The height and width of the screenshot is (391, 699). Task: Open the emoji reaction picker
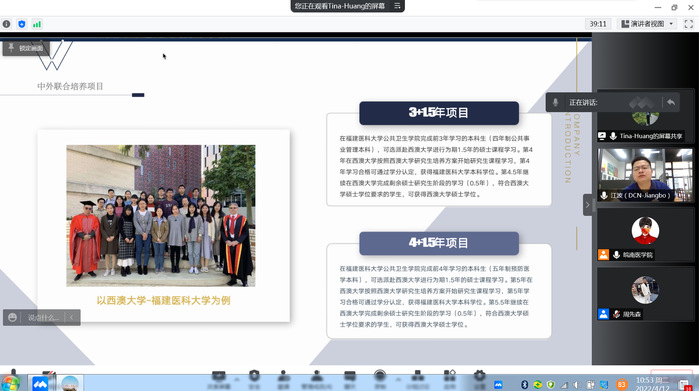pos(12,317)
